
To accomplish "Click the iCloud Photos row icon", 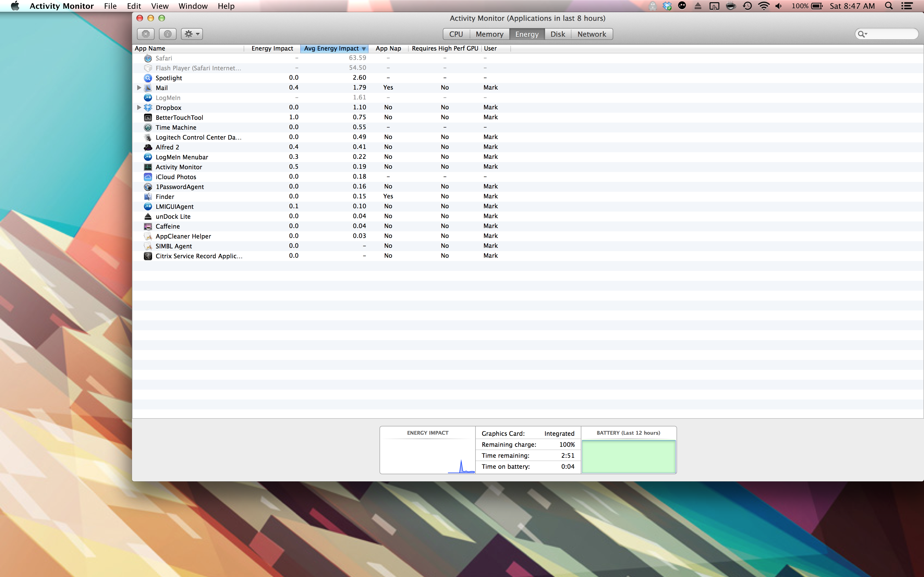I will [148, 177].
